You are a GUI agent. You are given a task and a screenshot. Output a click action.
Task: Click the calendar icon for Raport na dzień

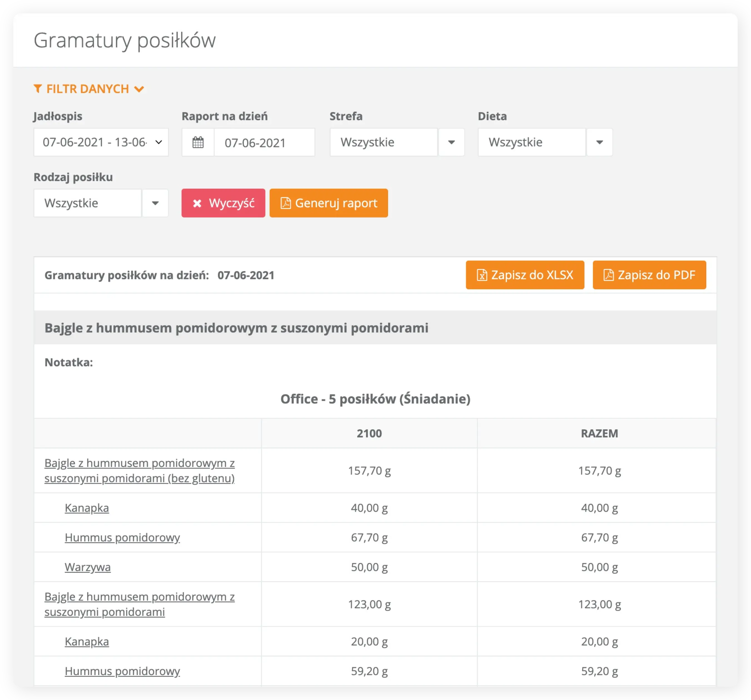[198, 142]
